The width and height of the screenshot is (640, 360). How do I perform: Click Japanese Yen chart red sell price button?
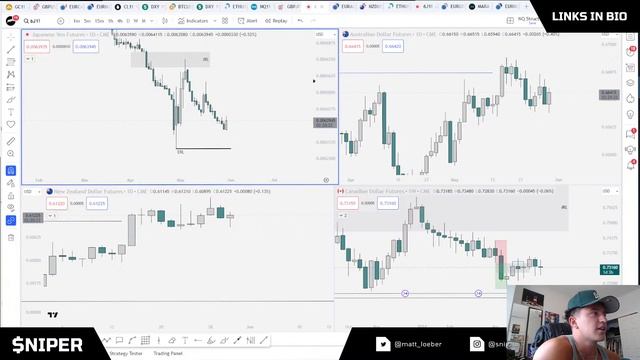[37, 47]
